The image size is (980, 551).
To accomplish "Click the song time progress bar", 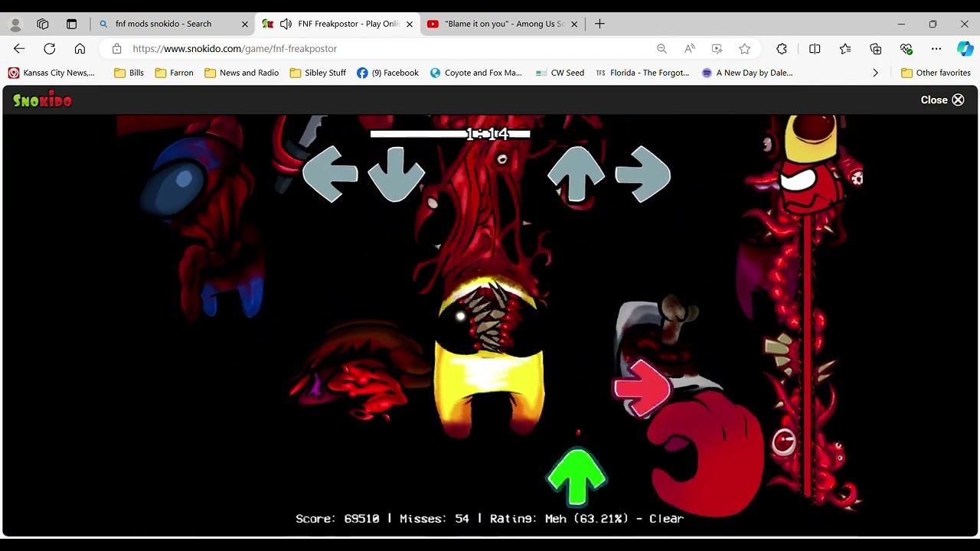I will tap(450, 134).
